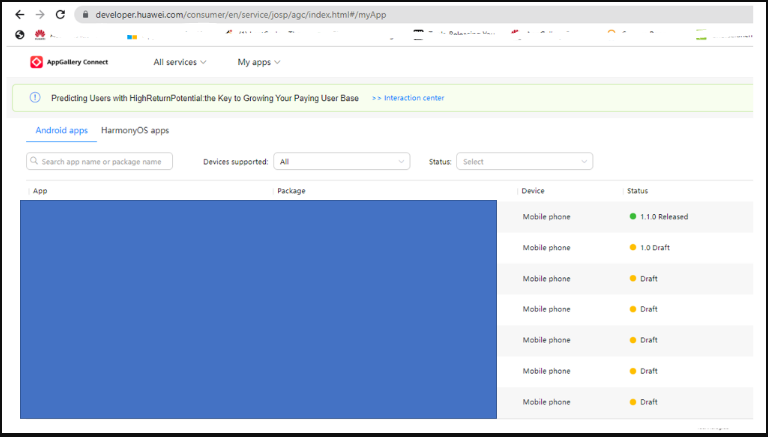Image resolution: width=768 pixels, height=437 pixels.
Task: Click the browser address bar URL
Action: click(x=240, y=15)
